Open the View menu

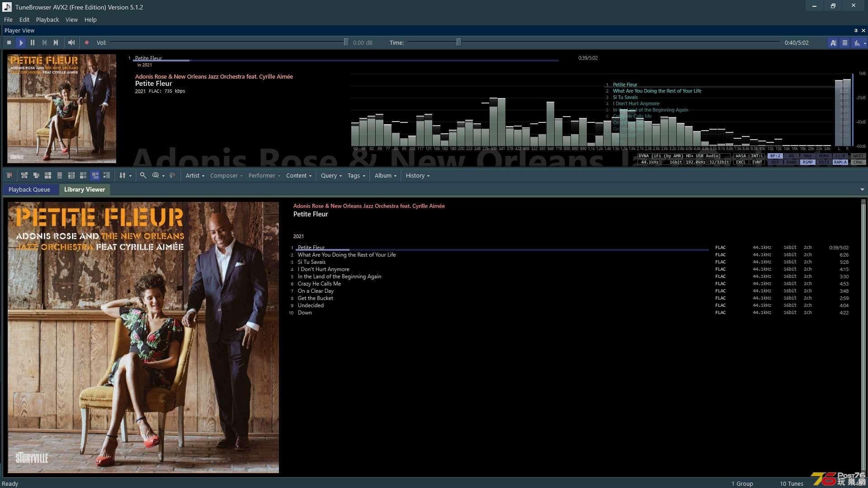[x=71, y=19]
